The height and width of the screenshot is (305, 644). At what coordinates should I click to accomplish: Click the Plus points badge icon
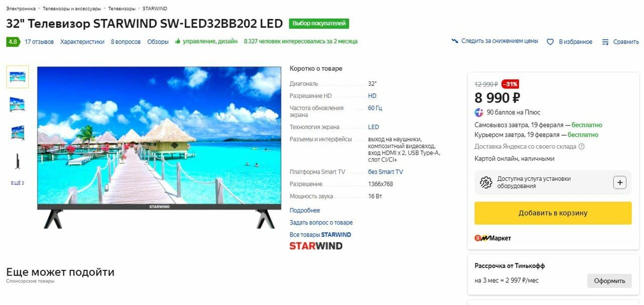(x=479, y=112)
